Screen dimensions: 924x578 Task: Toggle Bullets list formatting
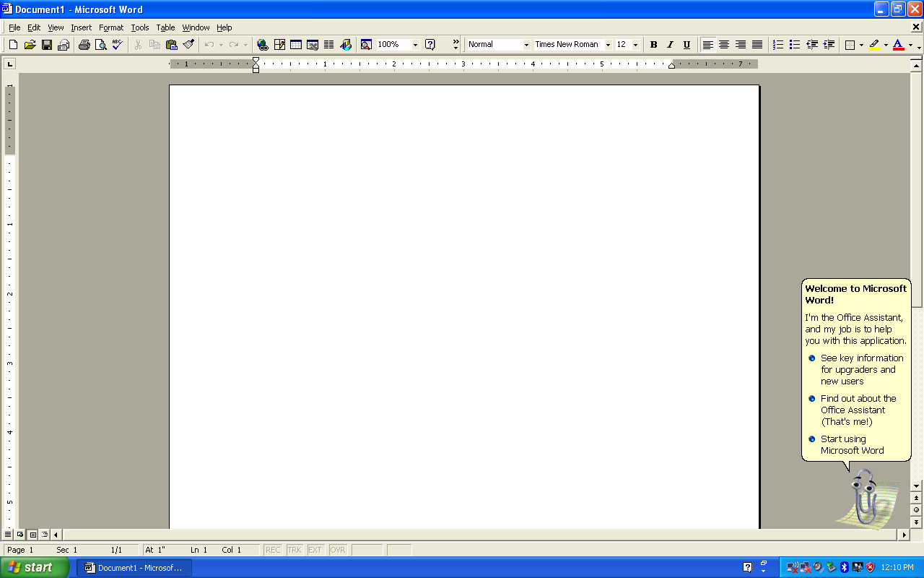coord(795,45)
